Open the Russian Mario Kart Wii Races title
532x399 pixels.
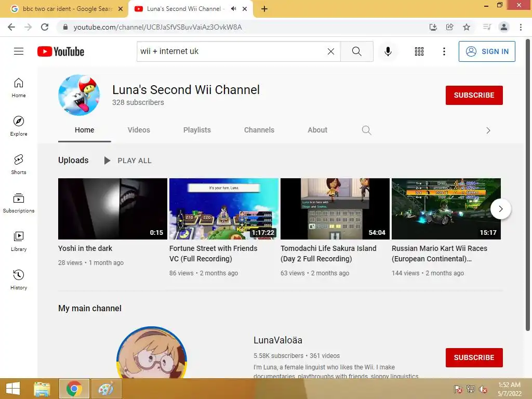440,254
